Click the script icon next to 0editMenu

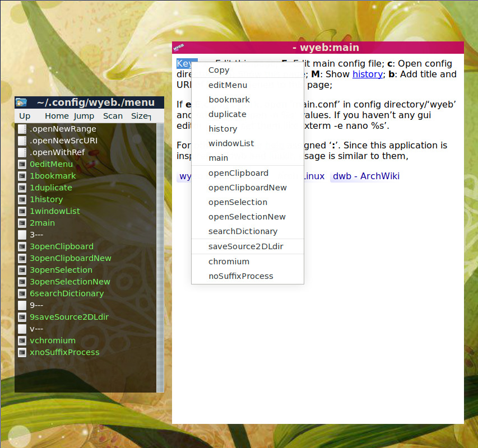(22, 164)
